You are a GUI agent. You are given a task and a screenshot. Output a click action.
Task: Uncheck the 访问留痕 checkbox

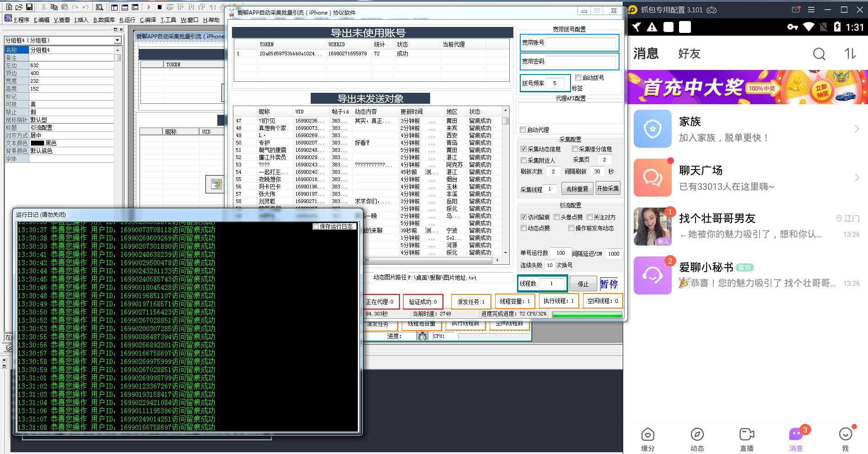pyautogui.click(x=523, y=217)
